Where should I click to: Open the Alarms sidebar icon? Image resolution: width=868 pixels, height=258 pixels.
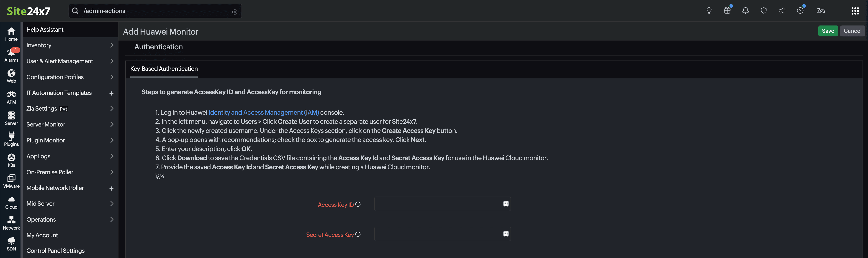coord(11,55)
